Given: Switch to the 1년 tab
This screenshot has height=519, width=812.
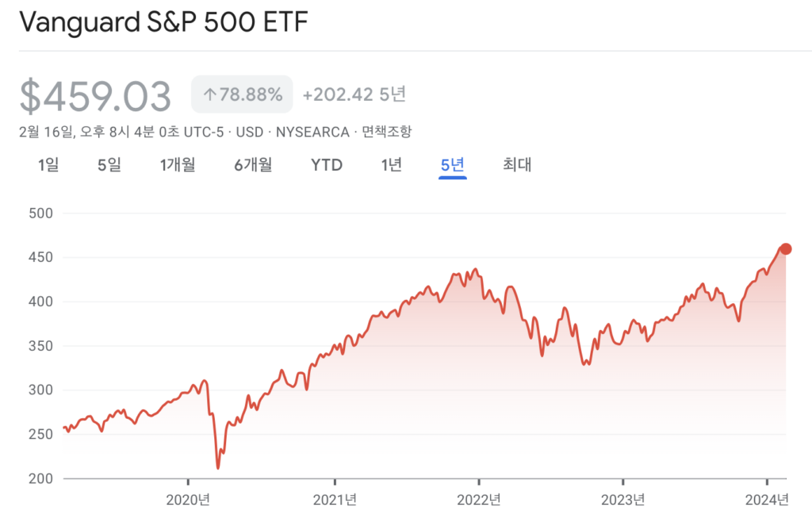Looking at the screenshot, I should tap(389, 165).
